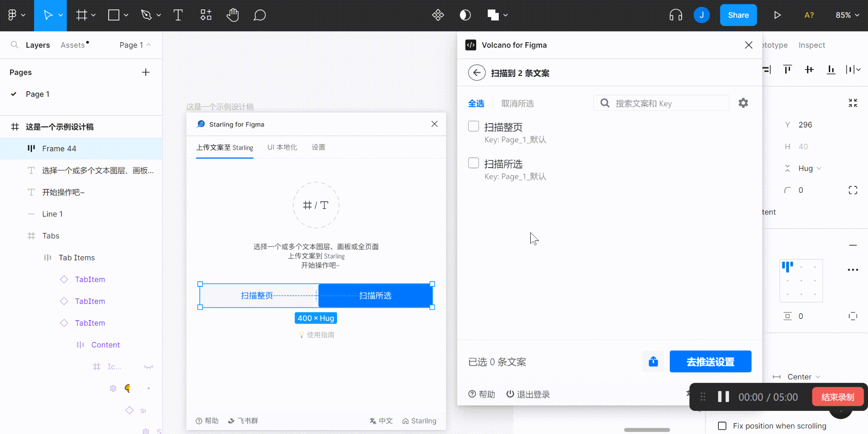Click the plugin settings gear icon

click(743, 103)
